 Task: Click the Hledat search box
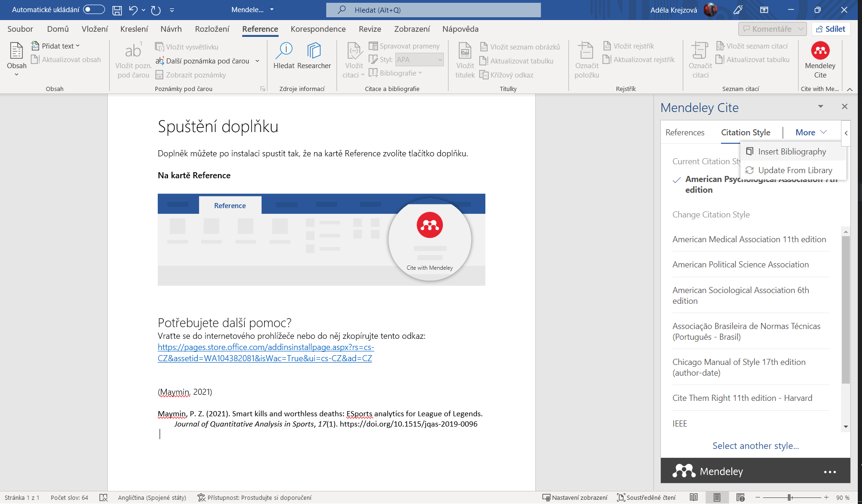coord(433,10)
